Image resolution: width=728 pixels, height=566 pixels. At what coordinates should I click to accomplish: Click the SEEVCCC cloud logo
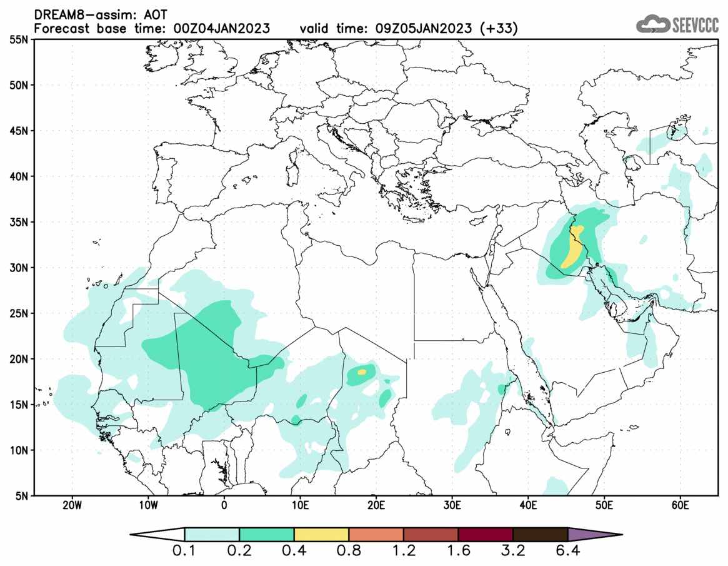(x=677, y=24)
